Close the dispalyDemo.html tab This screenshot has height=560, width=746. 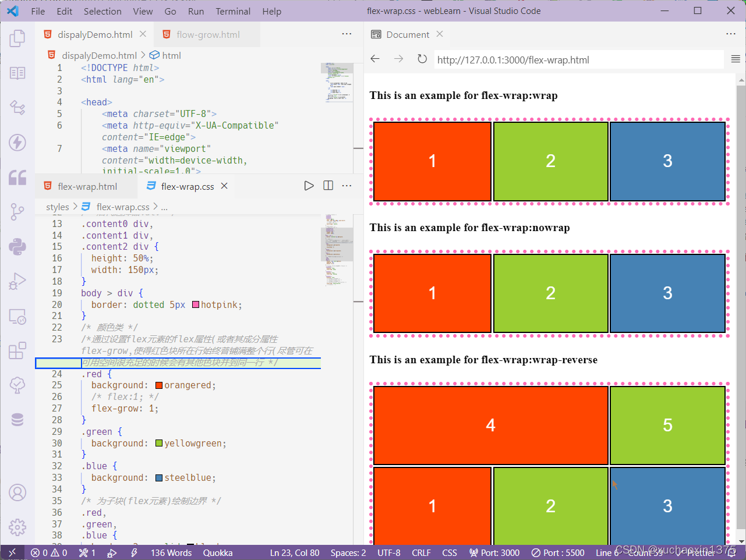tap(143, 34)
